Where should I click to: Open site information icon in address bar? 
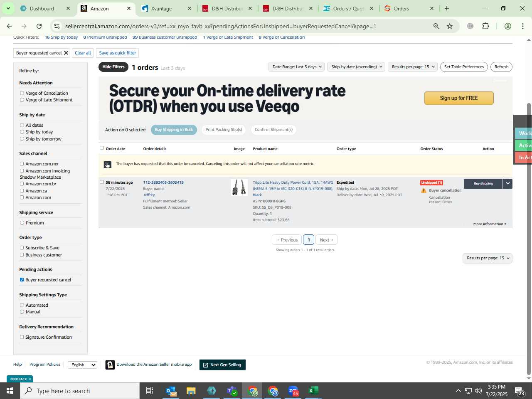tap(57, 26)
